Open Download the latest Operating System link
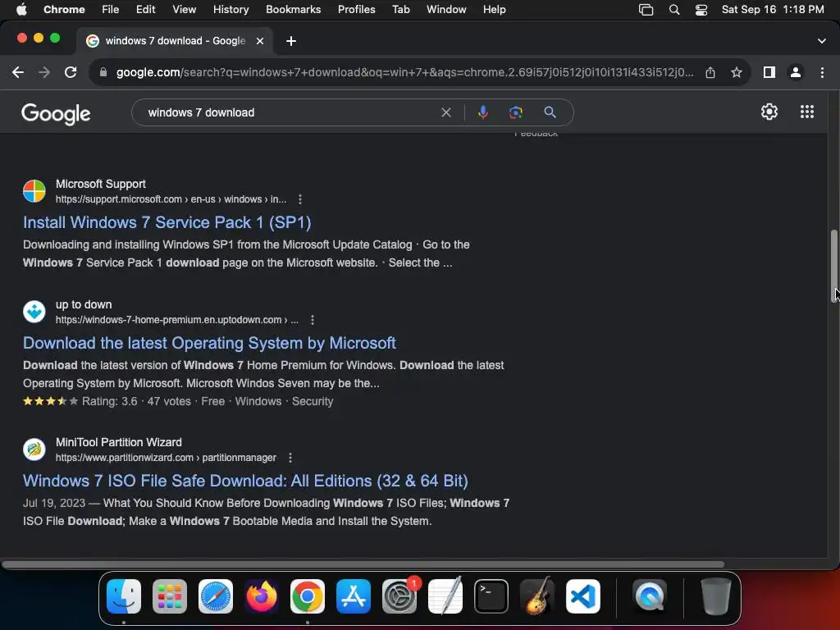This screenshot has height=630, width=840. click(209, 343)
